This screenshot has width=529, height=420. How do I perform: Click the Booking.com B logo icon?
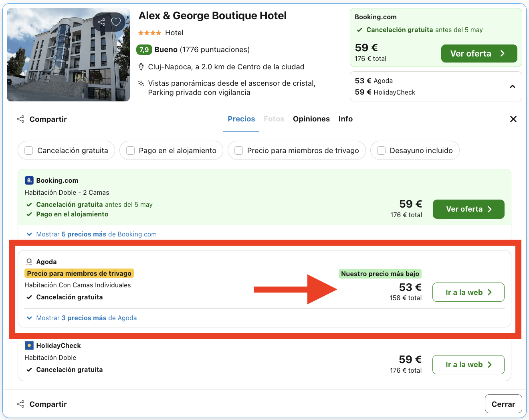pyautogui.click(x=29, y=180)
